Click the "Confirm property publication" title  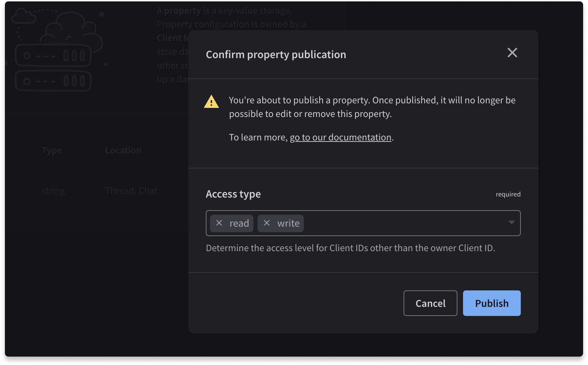click(x=276, y=54)
